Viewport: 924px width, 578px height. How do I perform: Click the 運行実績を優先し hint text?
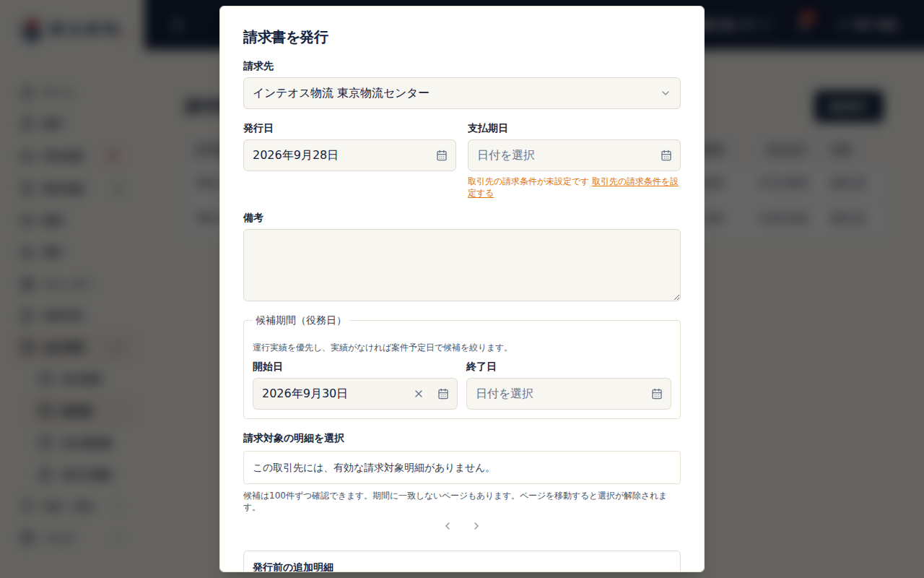pos(381,348)
